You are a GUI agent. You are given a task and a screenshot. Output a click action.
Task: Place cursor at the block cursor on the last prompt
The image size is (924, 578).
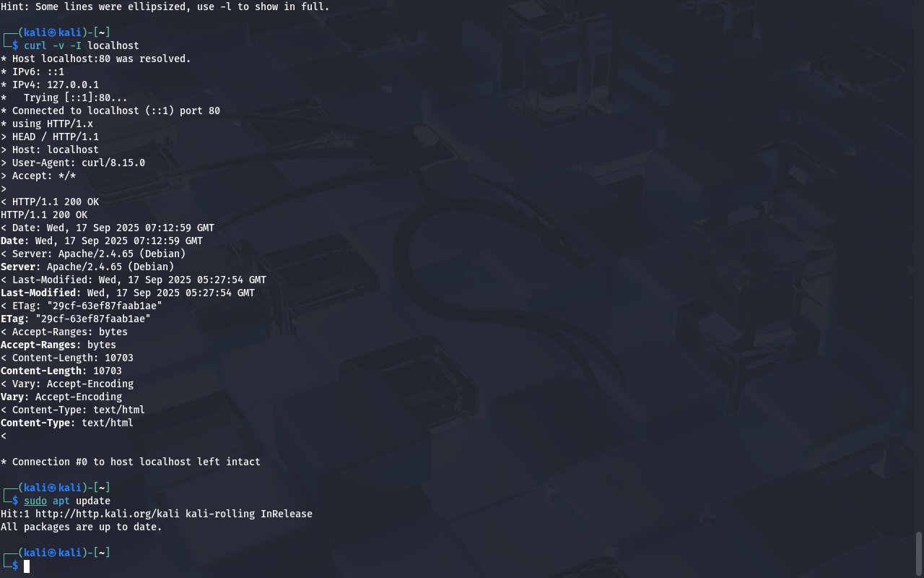coord(27,566)
